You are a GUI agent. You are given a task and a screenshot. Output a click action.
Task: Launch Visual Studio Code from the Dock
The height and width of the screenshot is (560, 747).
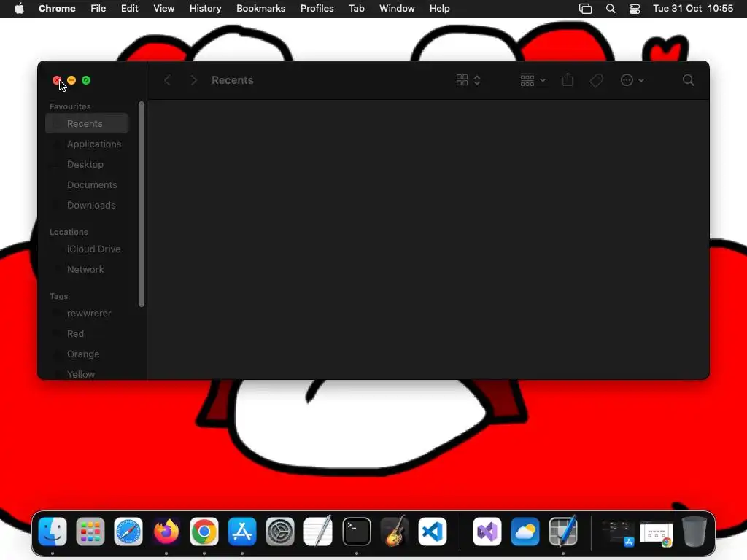click(433, 532)
